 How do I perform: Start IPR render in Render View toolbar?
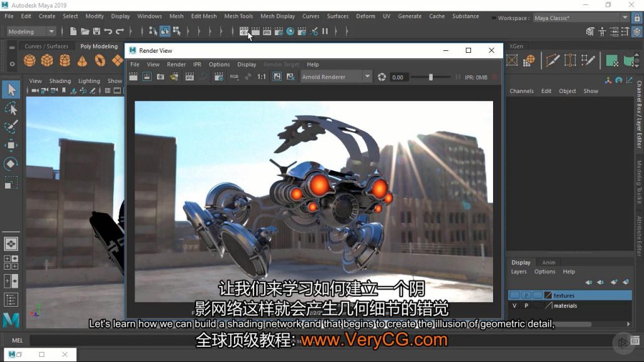(189, 77)
